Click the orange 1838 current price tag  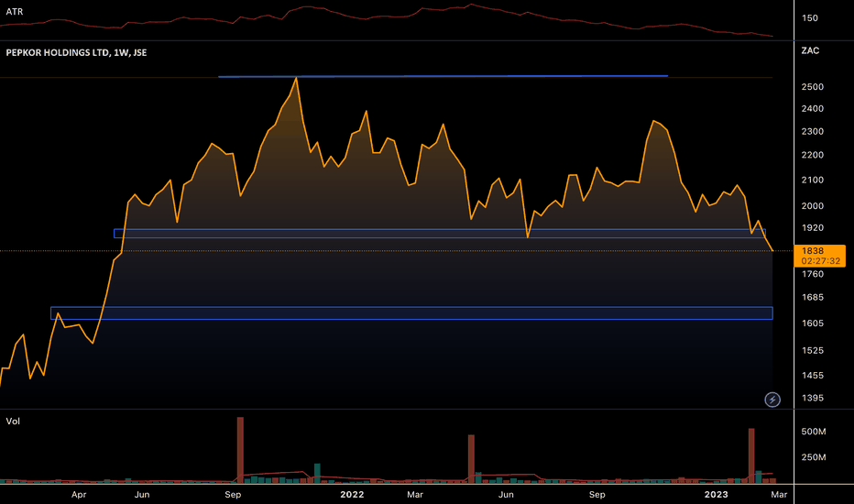pyautogui.click(x=820, y=256)
